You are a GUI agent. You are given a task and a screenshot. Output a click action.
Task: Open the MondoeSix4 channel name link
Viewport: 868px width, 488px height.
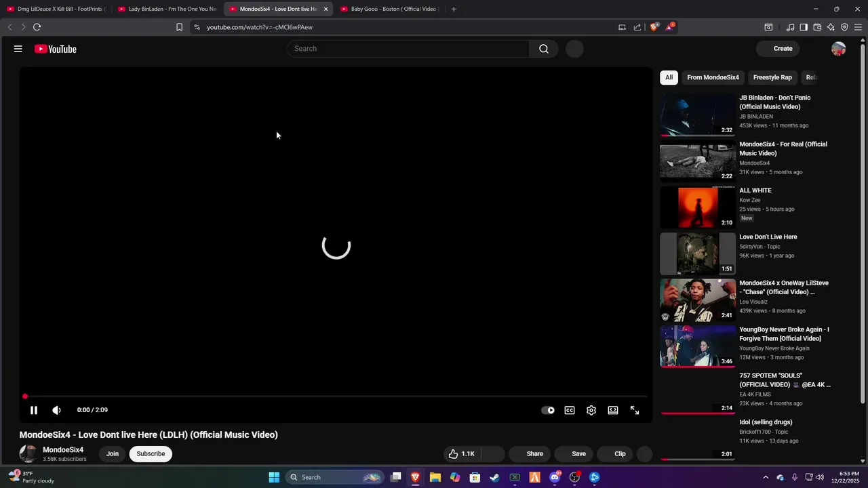coord(63,450)
